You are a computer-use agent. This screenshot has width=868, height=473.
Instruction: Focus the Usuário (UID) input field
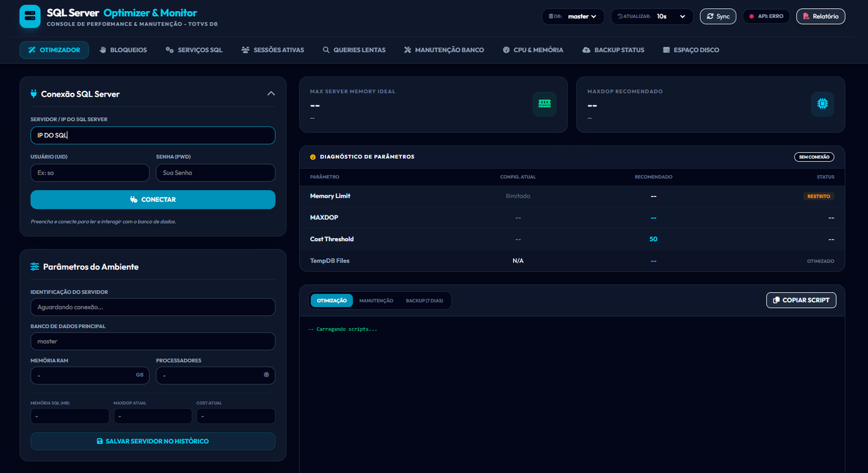pyautogui.click(x=90, y=172)
